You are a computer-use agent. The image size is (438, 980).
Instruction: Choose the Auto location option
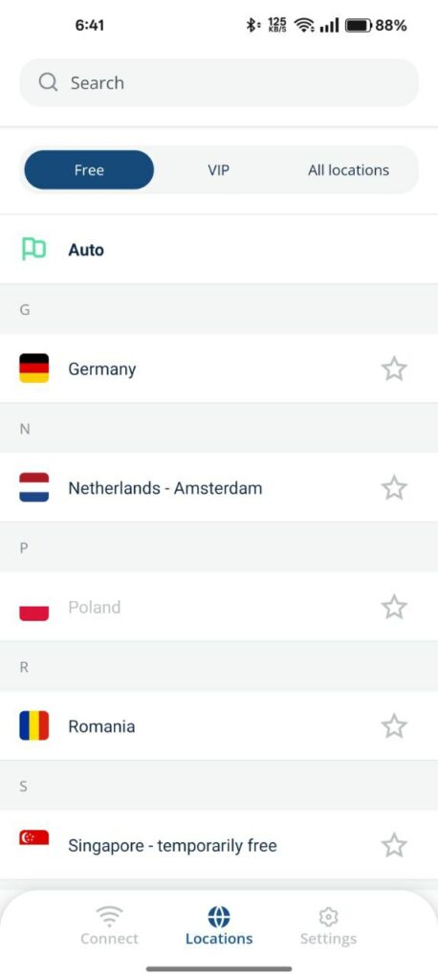point(219,250)
